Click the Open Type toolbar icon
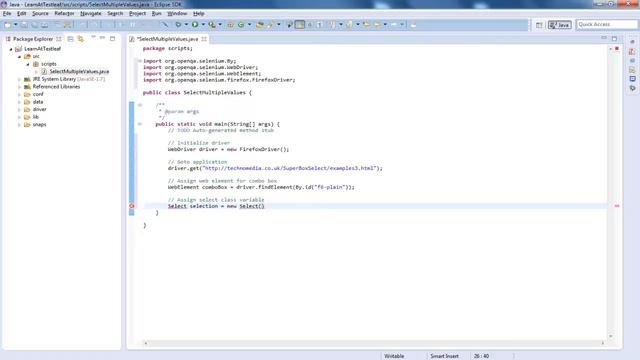640x360 pixels. click(260, 24)
